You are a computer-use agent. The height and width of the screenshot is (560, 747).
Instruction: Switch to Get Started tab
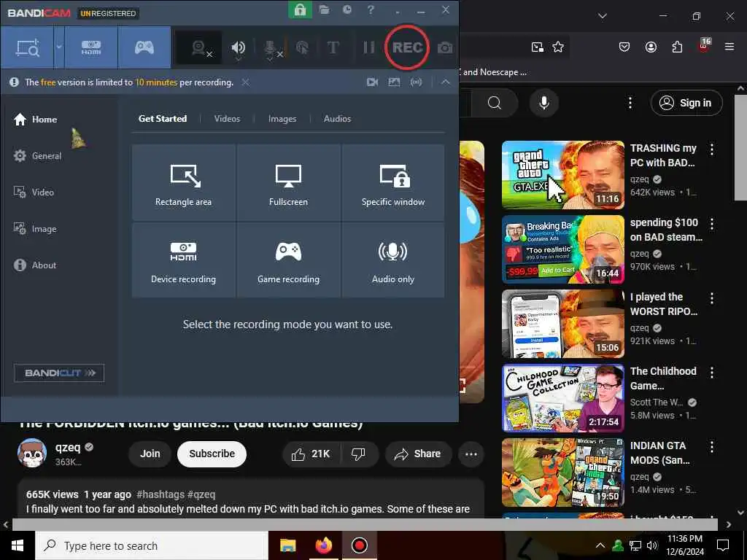(x=163, y=119)
